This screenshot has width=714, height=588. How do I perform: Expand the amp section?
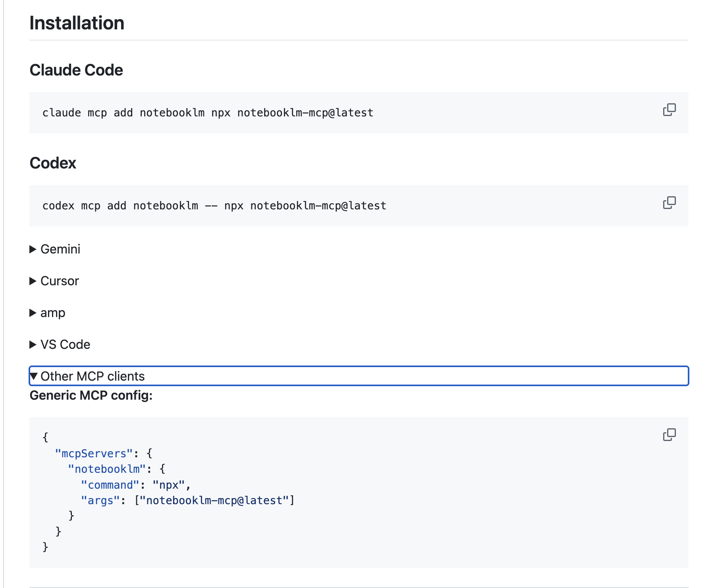[x=48, y=313]
